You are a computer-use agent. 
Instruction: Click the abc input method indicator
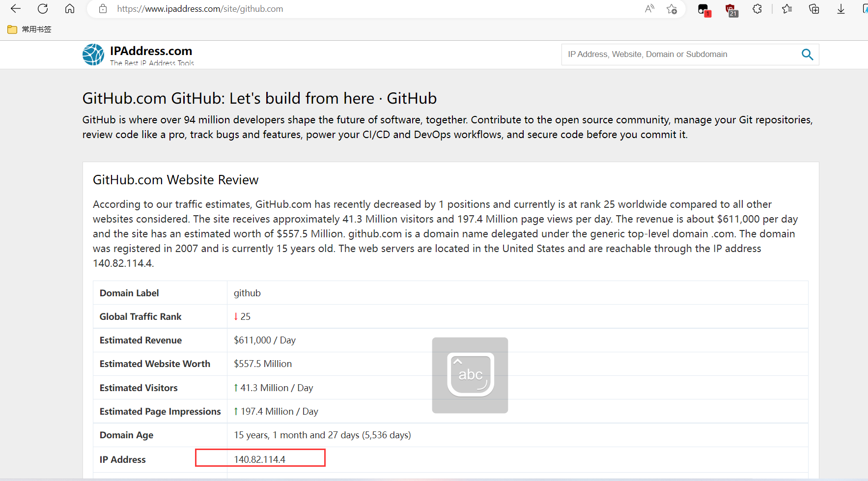(470, 375)
